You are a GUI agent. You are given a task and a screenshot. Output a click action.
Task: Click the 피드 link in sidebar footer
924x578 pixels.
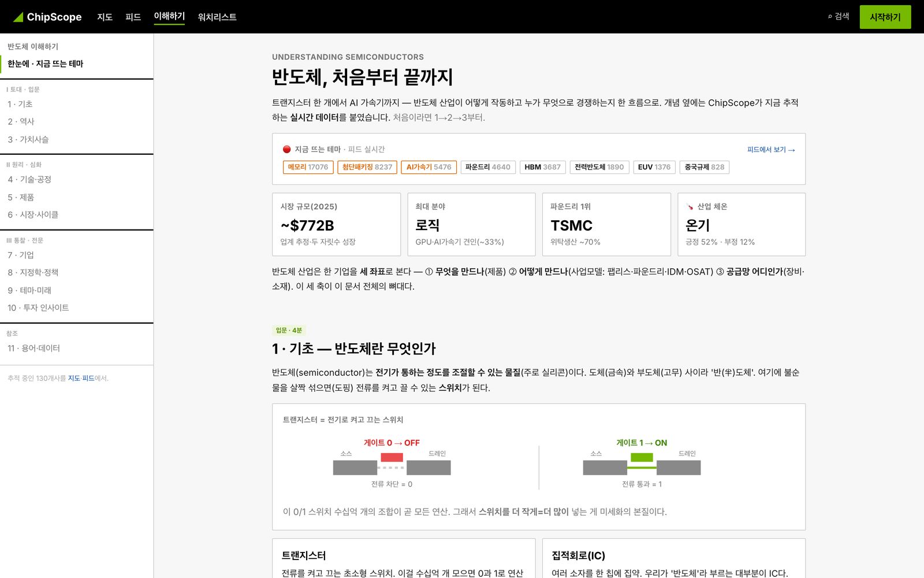pos(88,379)
